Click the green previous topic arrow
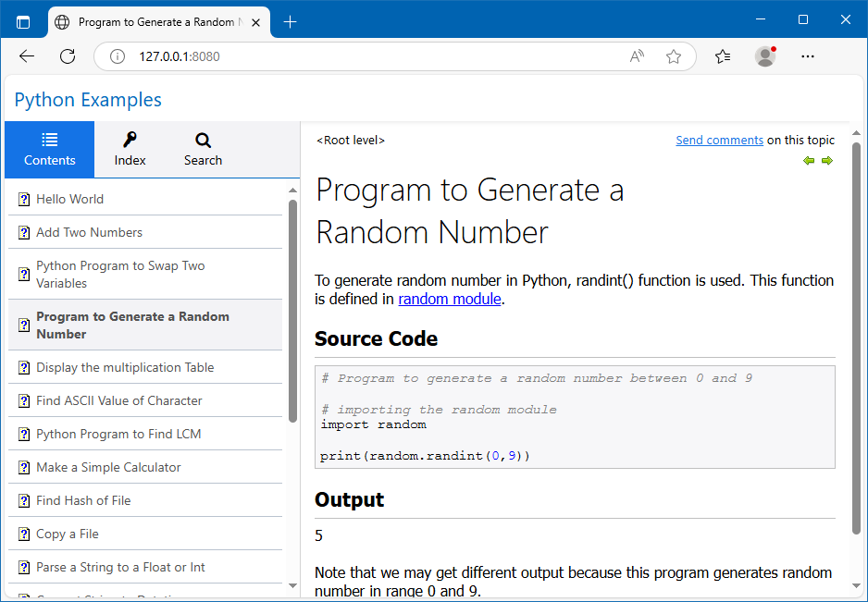868x602 pixels. (809, 161)
